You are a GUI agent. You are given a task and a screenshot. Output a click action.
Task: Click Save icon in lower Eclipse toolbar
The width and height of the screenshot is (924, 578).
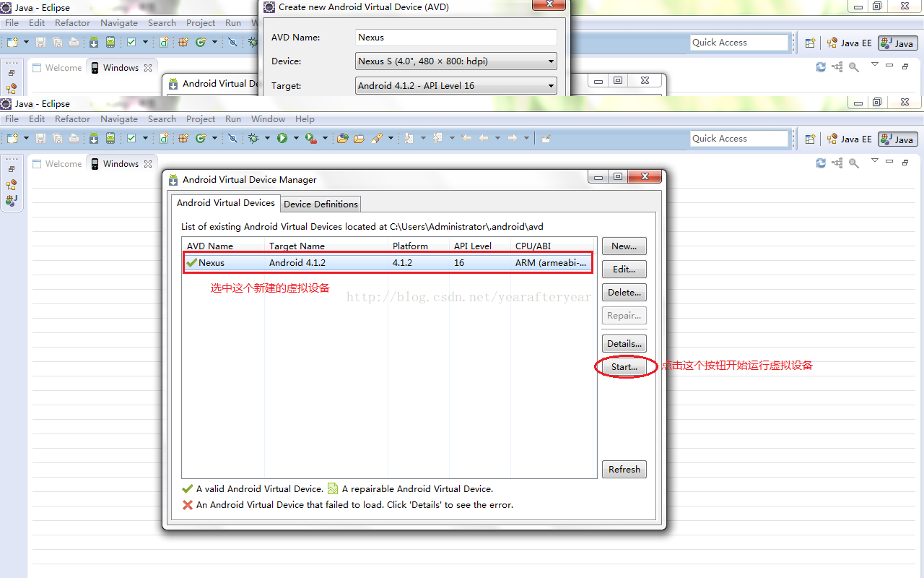coord(40,138)
